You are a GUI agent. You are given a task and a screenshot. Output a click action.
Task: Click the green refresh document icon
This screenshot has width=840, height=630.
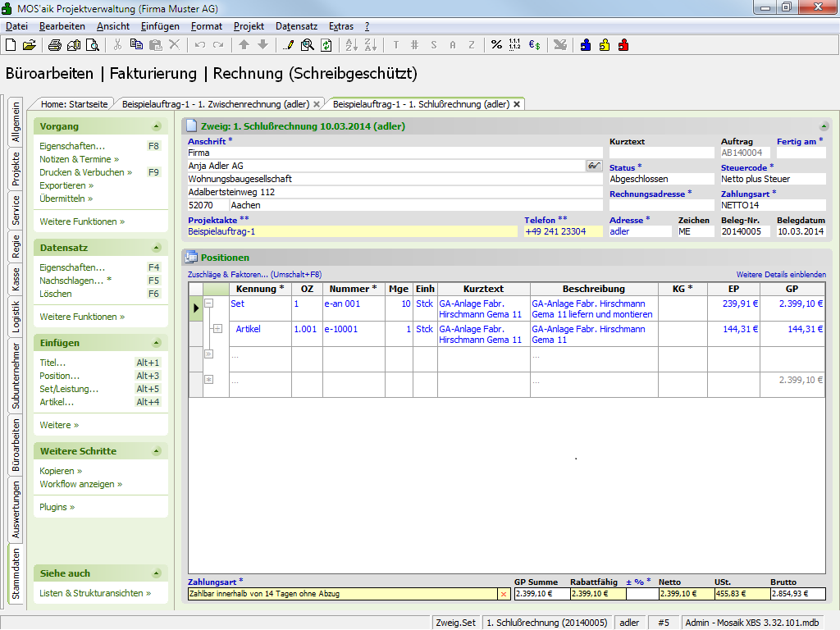pyautogui.click(x=326, y=45)
